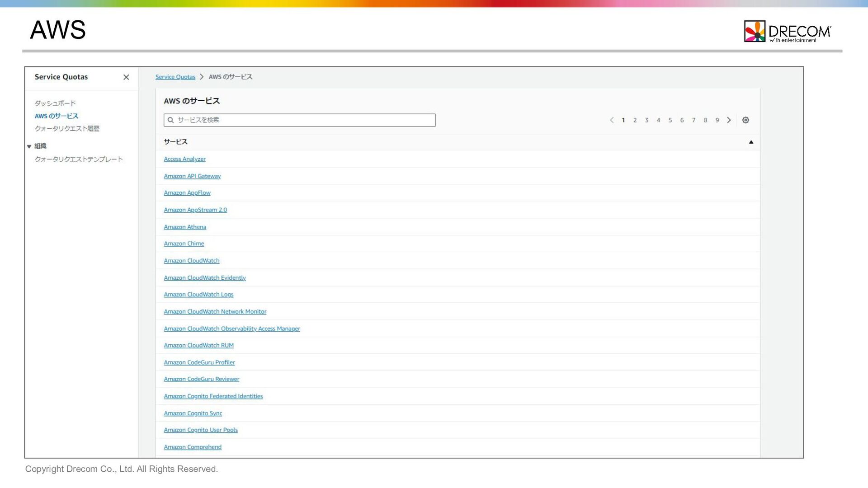Jump to page 9
This screenshot has height=488, width=868.
(x=717, y=120)
